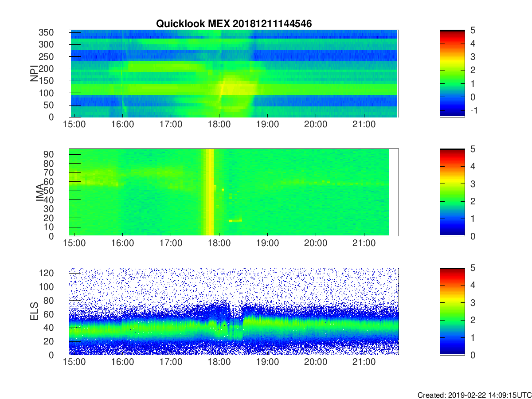Click 18:00 time label below ELS panel
Image resolution: width=532 pixels, height=399 pixels.
(219, 362)
